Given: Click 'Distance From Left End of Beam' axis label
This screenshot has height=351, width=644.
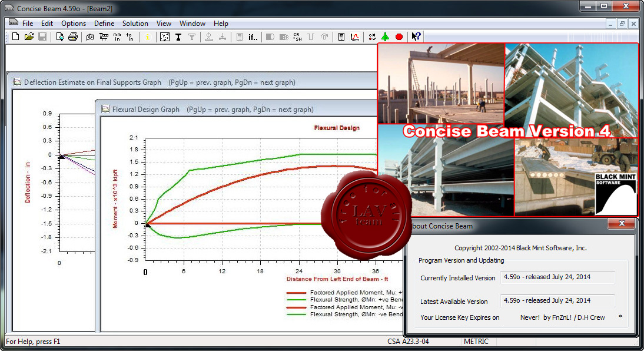Looking at the screenshot, I should (337, 279).
